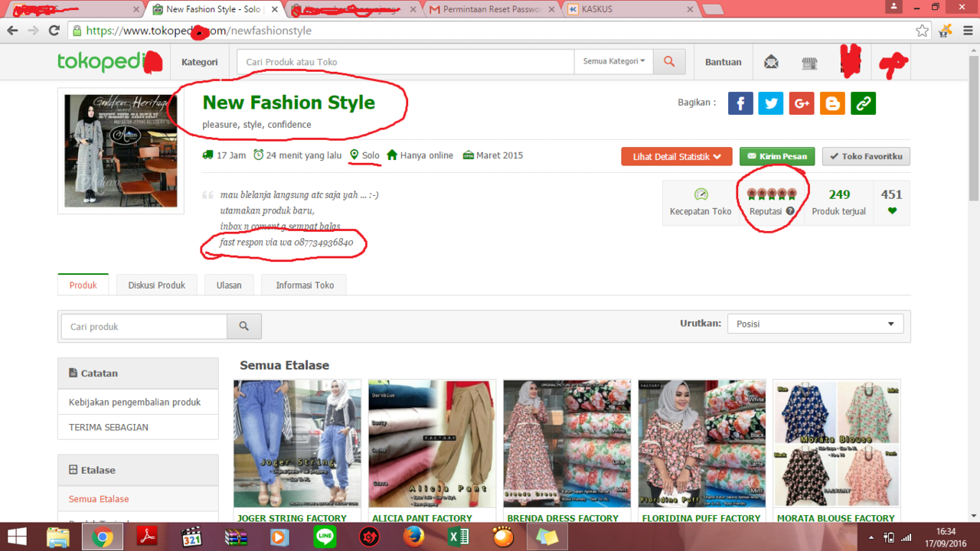The image size is (980, 551).
Task: Click the orange search magnifier in Tokopedia header
Action: click(x=669, y=62)
